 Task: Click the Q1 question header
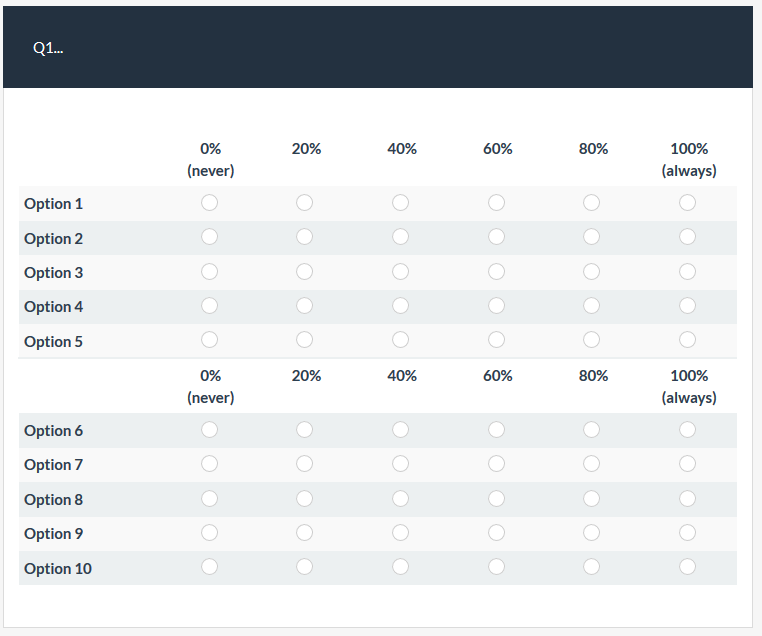48,48
